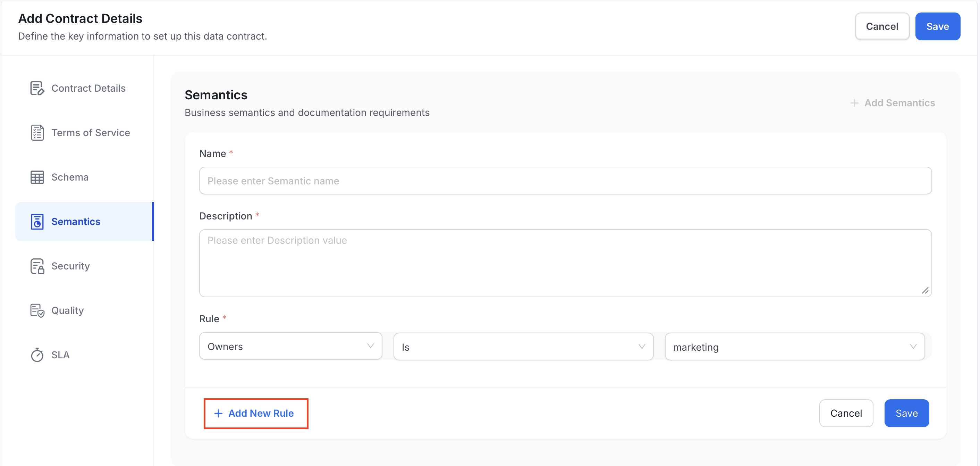Switch to the Schema section
The image size is (980, 466).
[x=84, y=177]
